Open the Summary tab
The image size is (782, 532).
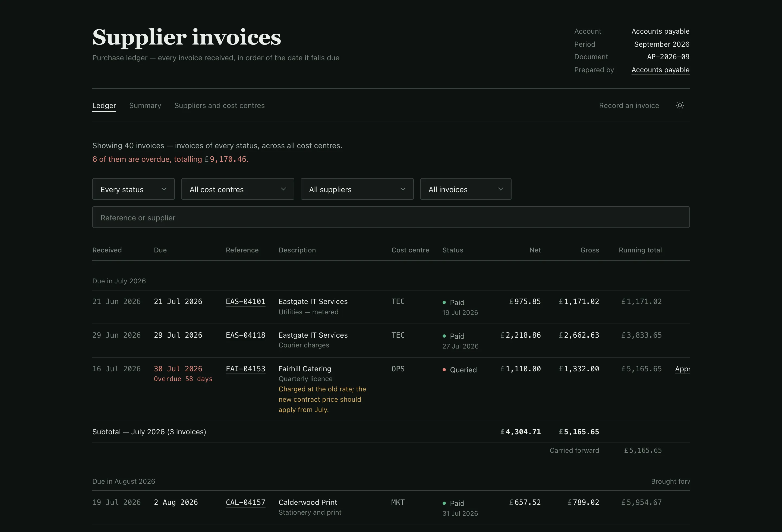point(145,106)
